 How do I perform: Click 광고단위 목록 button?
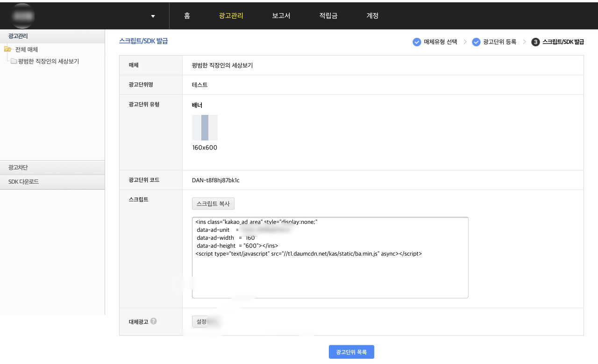351,352
